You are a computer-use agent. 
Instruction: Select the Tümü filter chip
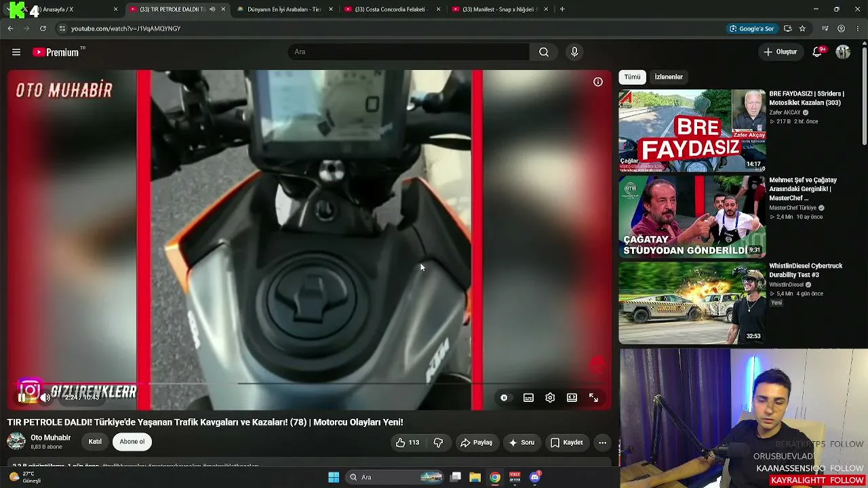coord(632,77)
